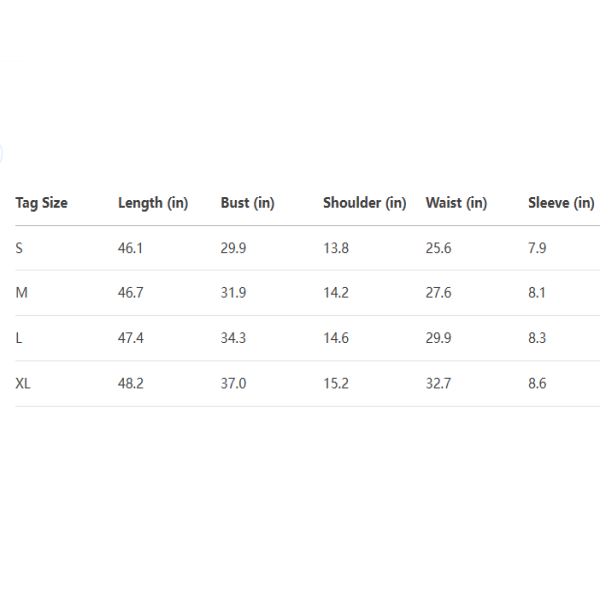This screenshot has width=600, height=600.
Task: Click the 8.6 sleeve value for size XL
Action: (x=537, y=383)
